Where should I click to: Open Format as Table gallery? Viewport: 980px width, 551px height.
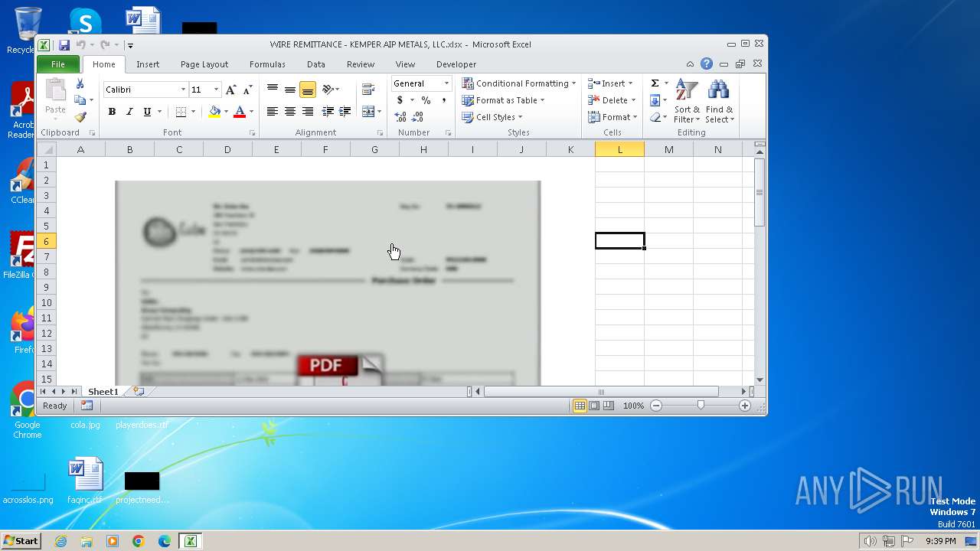point(503,100)
